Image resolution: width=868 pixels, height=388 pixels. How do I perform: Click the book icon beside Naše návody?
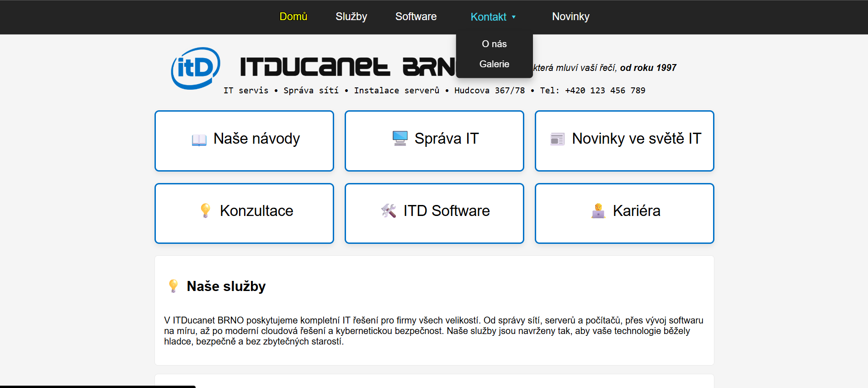pos(199,139)
